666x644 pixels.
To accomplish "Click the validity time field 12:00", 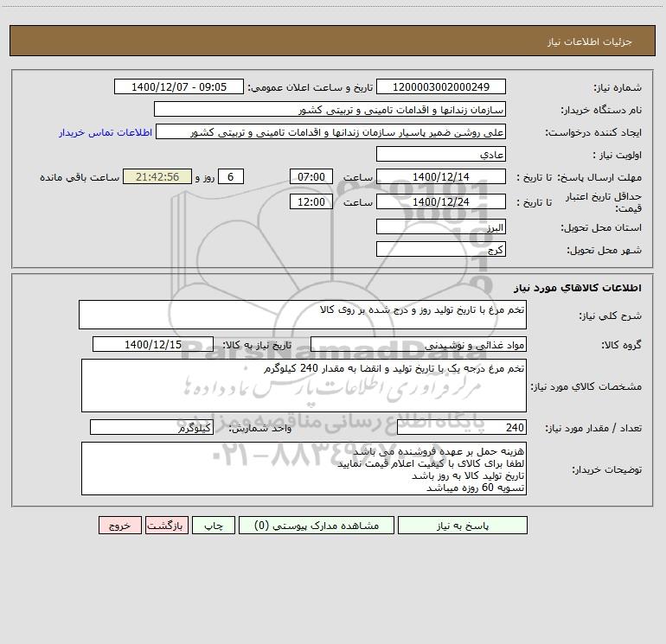I will click(311, 201).
